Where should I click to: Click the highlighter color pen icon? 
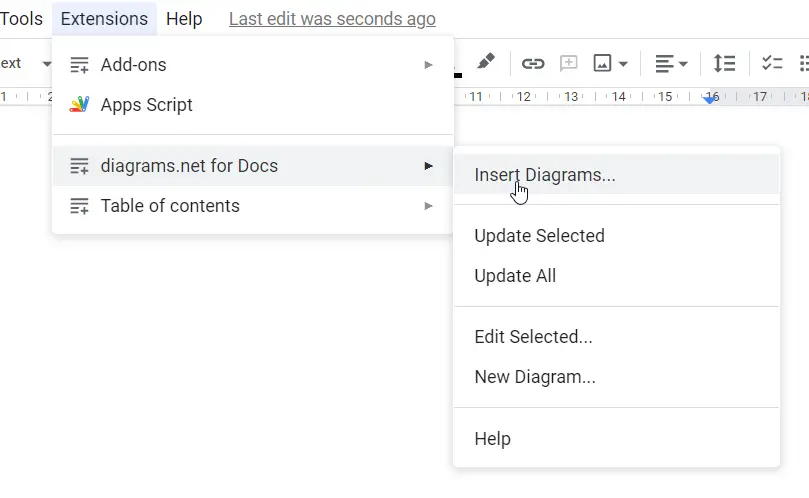(486, 62)
